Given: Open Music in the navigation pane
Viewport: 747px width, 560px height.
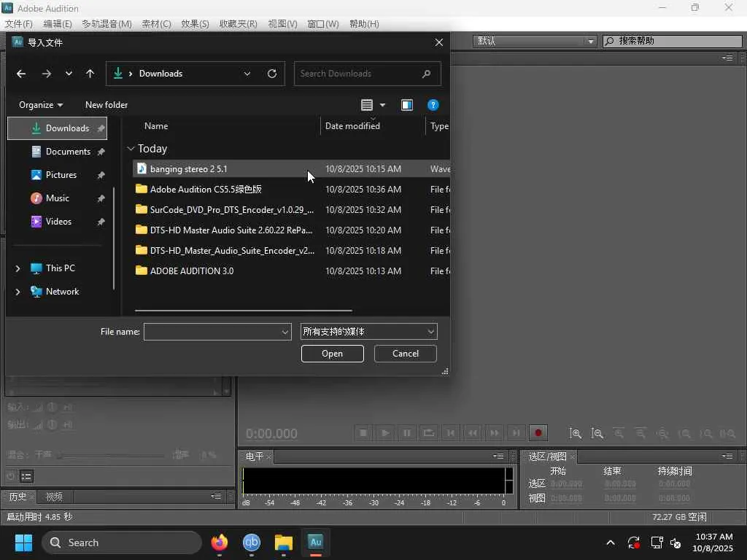Looking at the screenshot, I should [x=57, y=198].
